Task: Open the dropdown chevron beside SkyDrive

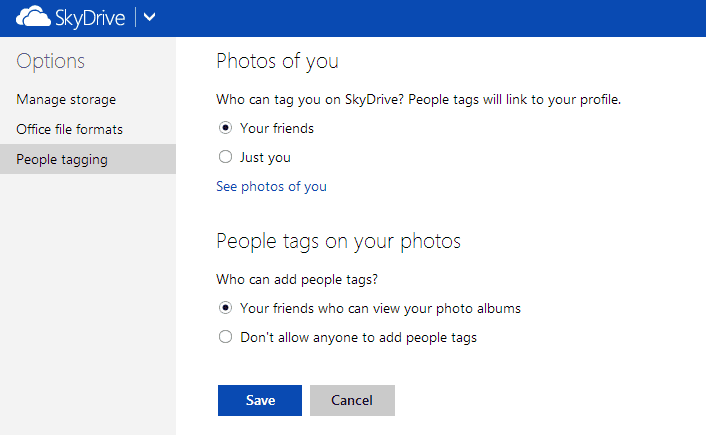Action: click(149, 17)
